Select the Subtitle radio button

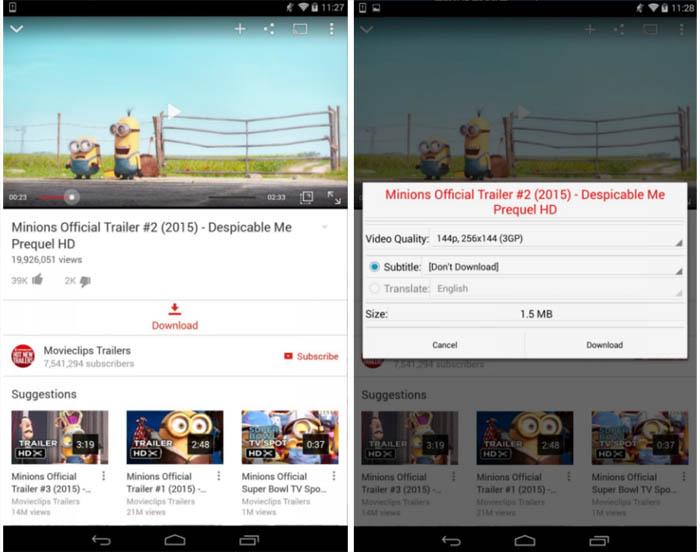(374, 267)
